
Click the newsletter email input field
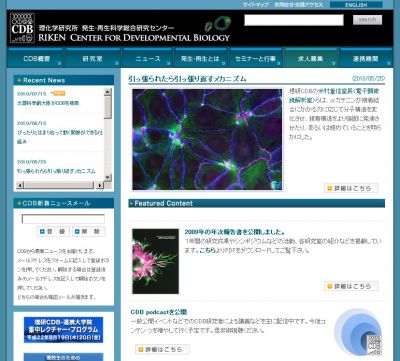point(63,219)
